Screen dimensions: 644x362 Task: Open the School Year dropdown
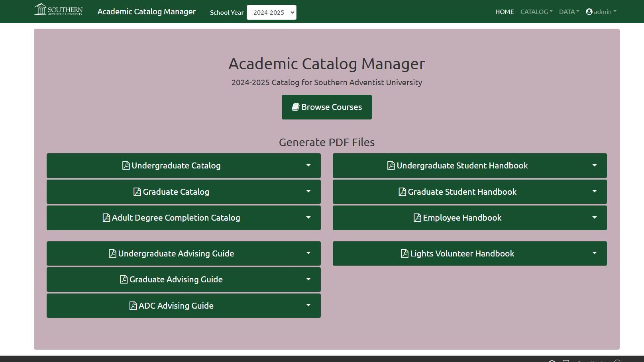[271, 12]
